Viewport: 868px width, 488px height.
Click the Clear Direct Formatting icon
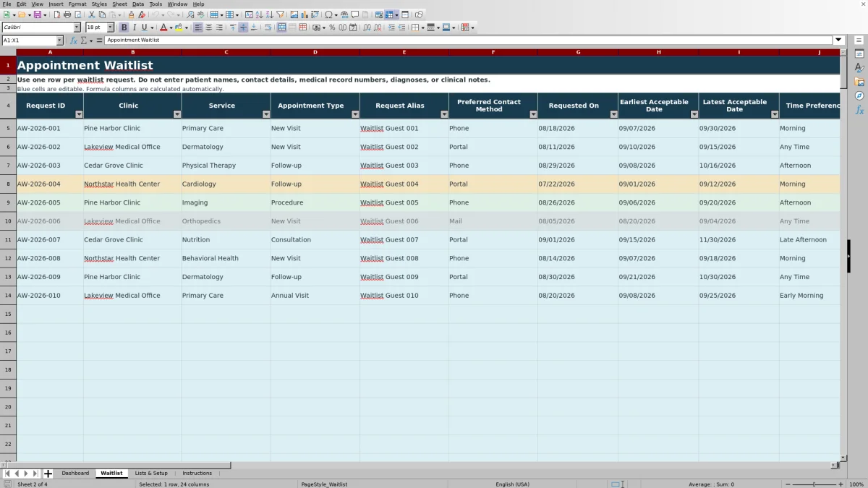pyautogui.click(x=142, y=14)
